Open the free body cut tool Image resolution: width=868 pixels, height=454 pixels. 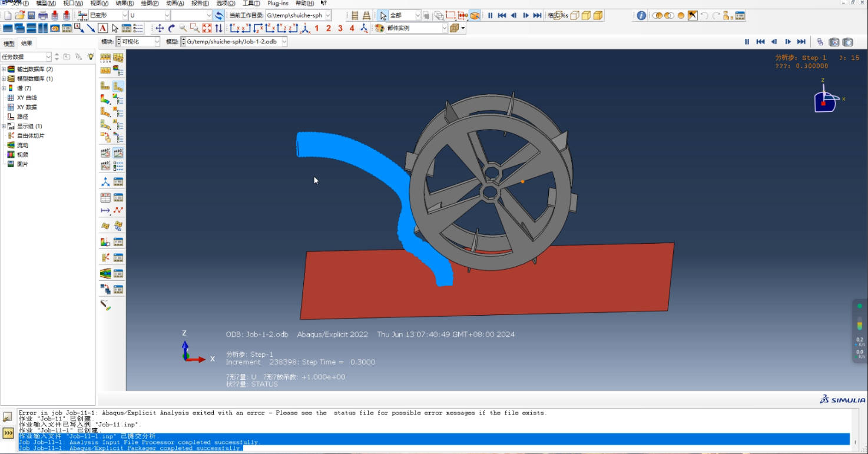[x=105, y=257]
